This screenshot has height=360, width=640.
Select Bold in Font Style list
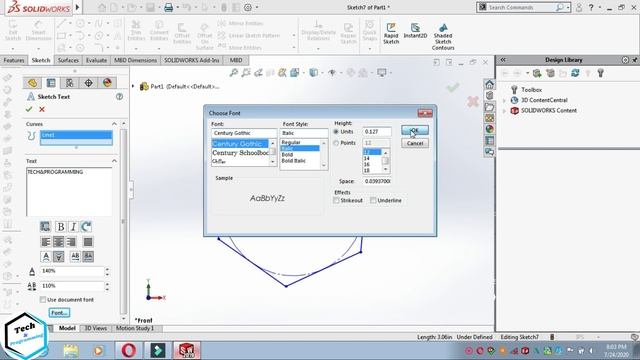tap(287, 155)
